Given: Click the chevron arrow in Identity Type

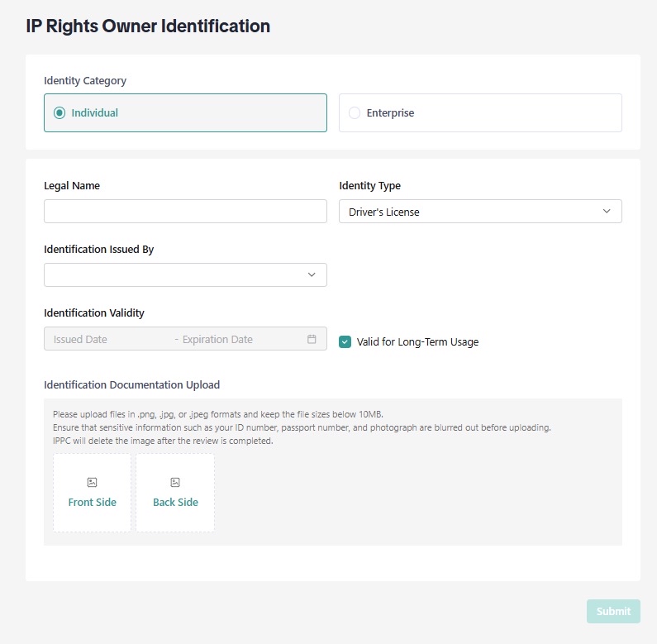Looking at the screenshot, I should pyautogui.click(x=607, y=212).
